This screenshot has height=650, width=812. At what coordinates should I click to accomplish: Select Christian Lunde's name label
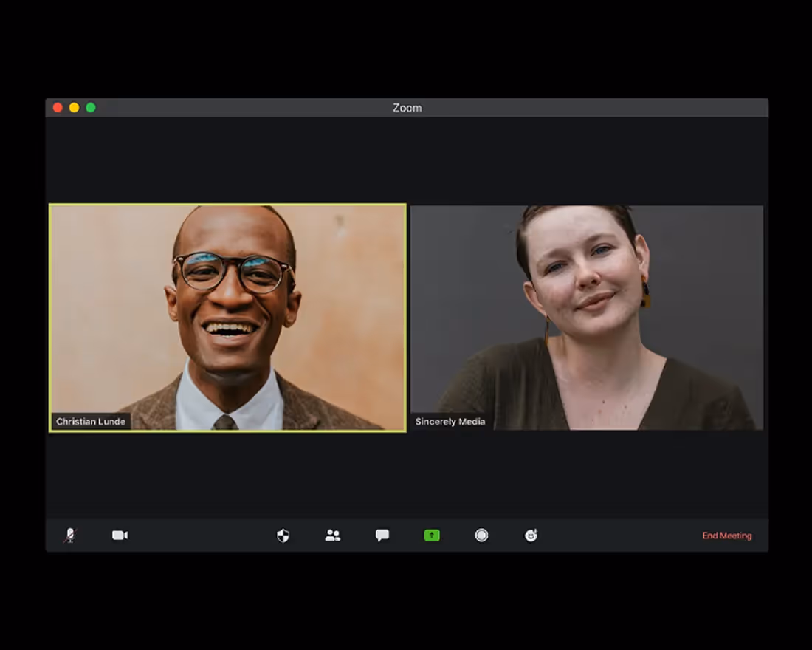coord(91,422)
